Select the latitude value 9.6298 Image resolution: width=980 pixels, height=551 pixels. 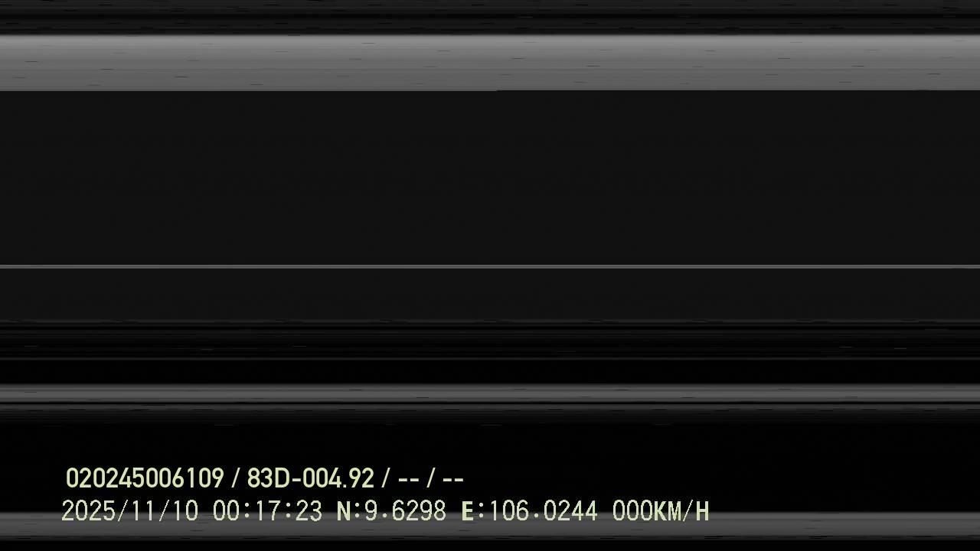point(405,511)
